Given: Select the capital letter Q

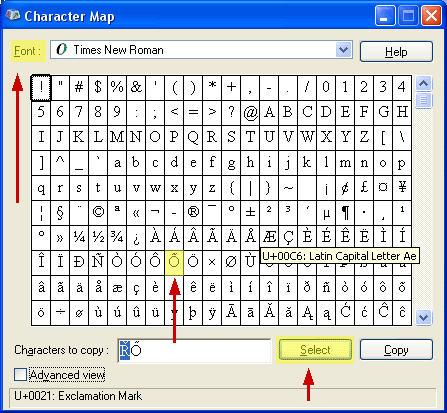Looking at the screenshot, I should (x=193, y=138).
